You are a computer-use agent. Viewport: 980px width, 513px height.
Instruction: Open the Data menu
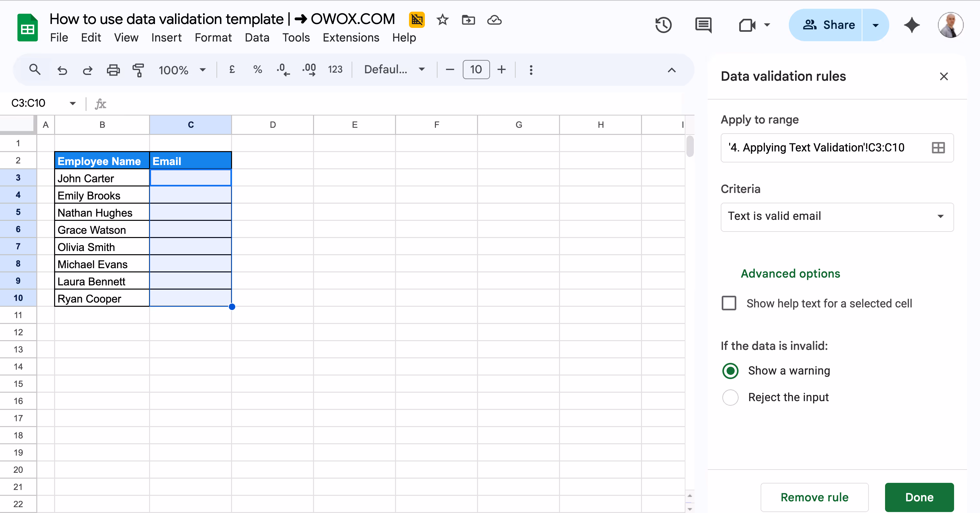pyautogui.click(x=257, y=38)
